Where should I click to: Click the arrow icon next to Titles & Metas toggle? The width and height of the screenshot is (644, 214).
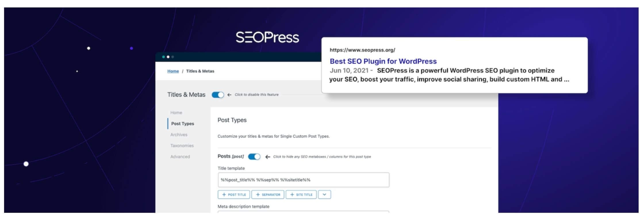[x=229, y=95]
